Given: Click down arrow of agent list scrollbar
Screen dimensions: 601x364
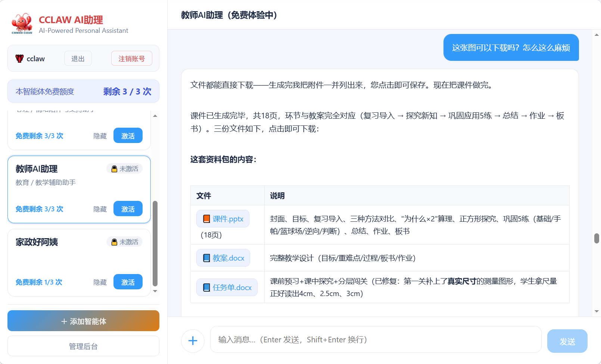Looking at the screenshot, I should click(155, 291).
